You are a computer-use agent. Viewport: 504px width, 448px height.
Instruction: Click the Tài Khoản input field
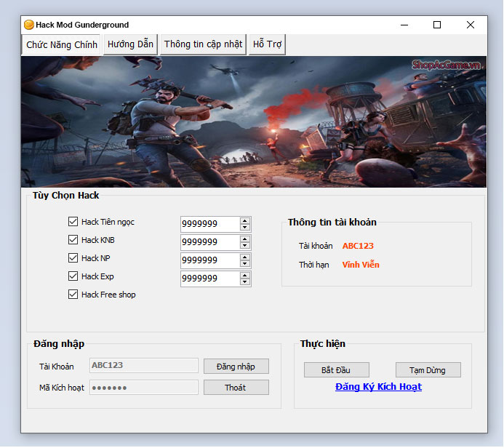coord(144,365)
